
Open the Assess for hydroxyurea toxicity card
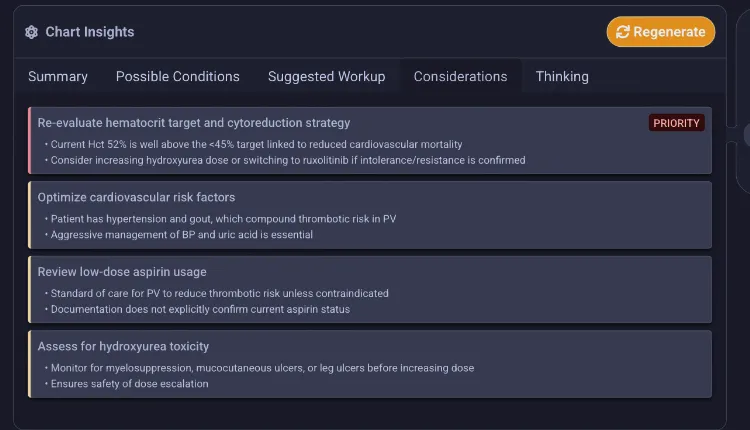tap(370, 364)
